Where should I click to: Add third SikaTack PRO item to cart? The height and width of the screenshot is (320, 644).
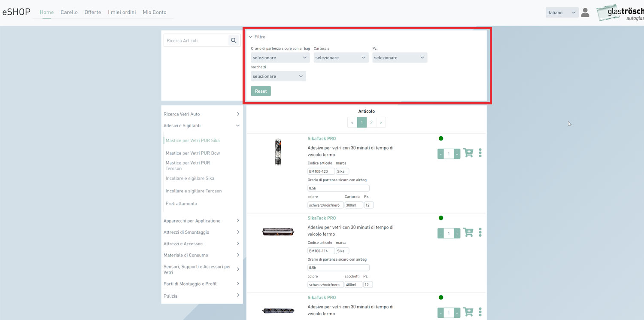click(x=468, y=312)
